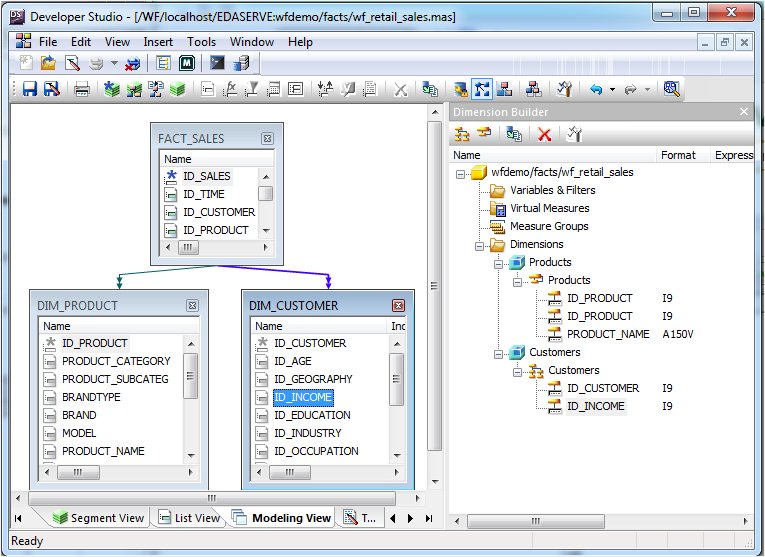The height and width of the screenshot is (557, 765).
Task: Click the FACT_SALES vertical scrollbar thumb
Action: [265, 194]
